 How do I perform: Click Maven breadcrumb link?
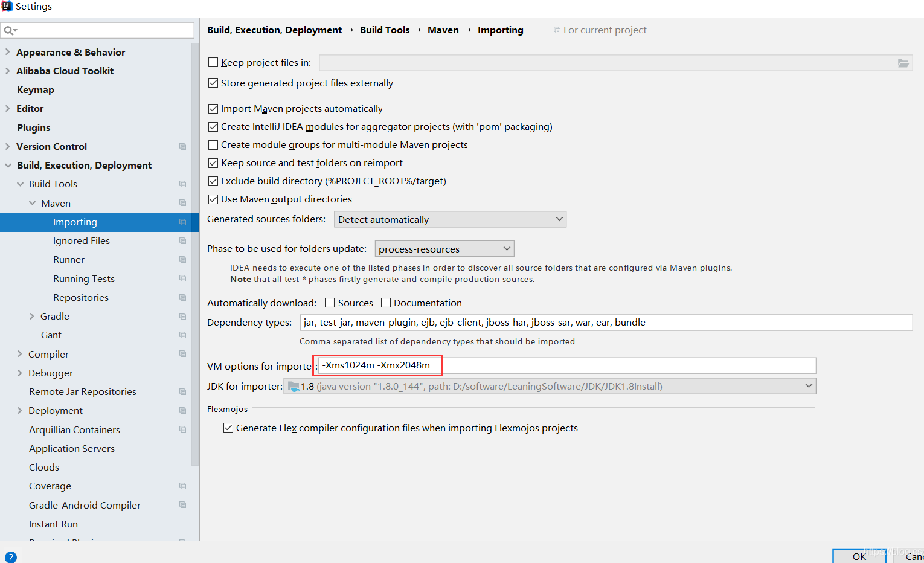pos(443,30)
